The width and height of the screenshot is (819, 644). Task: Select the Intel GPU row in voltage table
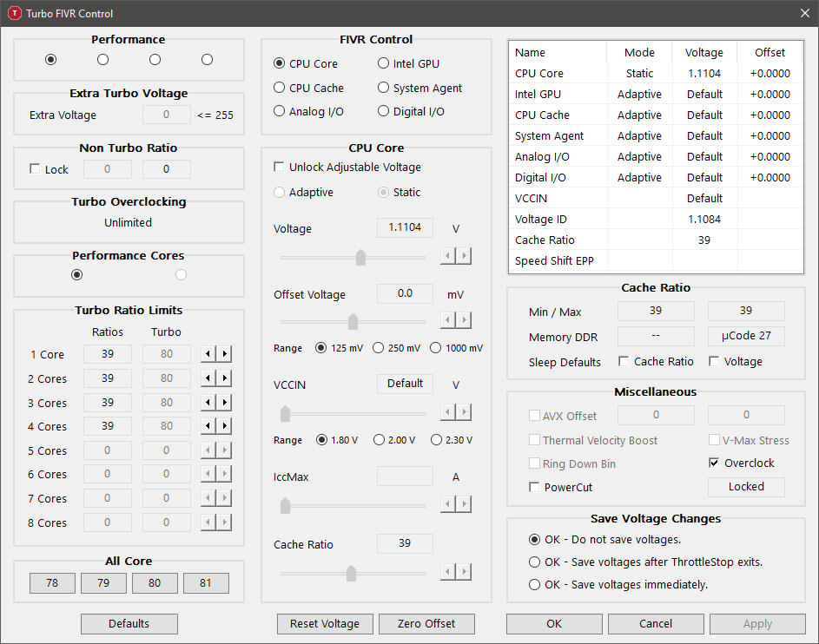[x=656, y=94]
